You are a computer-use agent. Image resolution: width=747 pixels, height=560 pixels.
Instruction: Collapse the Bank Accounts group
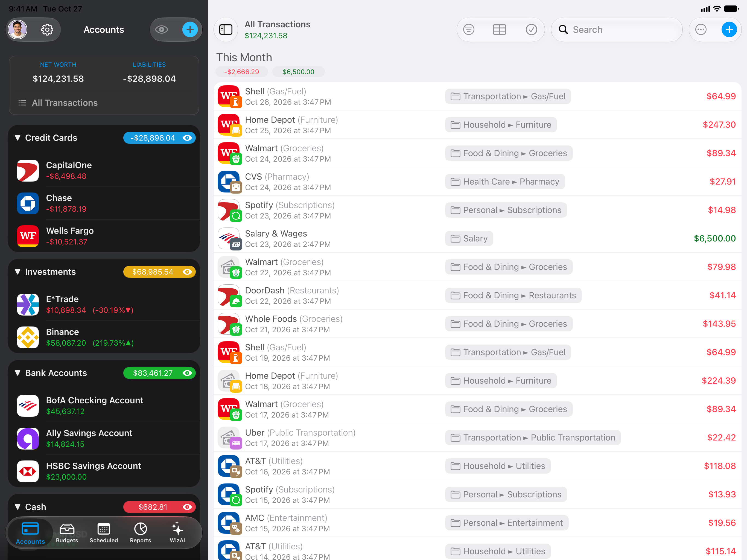pyautogui.click(x=17, y=372)
